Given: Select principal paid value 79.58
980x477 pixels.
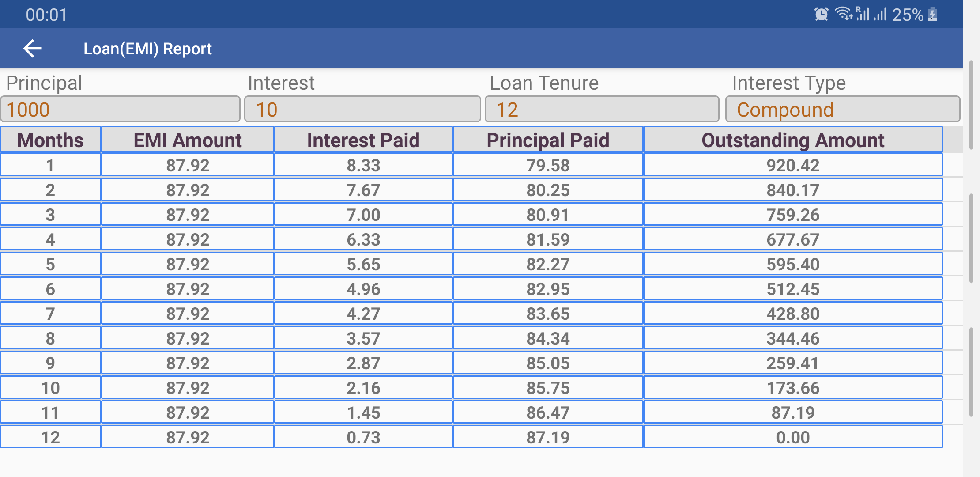Looking at the screenshot, I should point(548,165).
